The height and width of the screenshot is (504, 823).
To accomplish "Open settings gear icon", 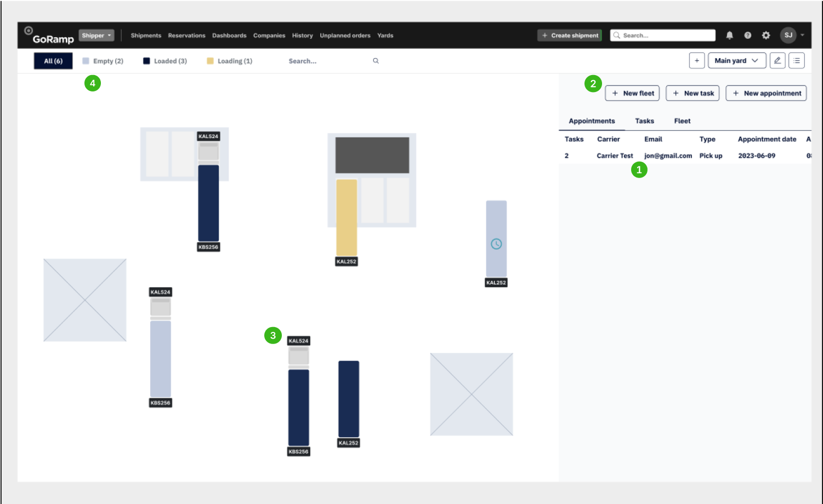I will 766,36.
